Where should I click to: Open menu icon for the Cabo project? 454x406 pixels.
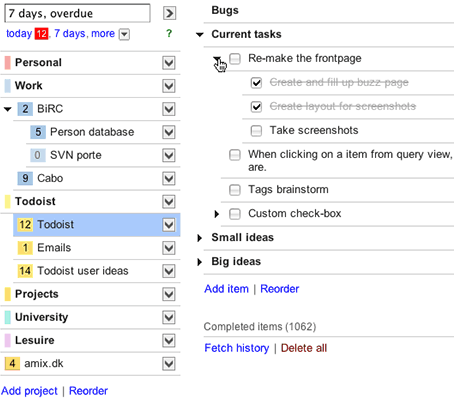pyautogui.click(x=169, y=178)
